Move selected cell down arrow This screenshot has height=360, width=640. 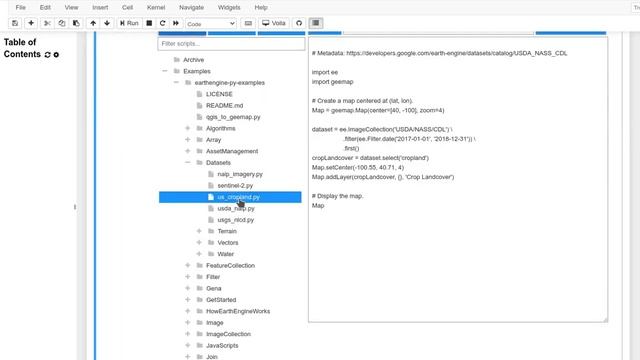(x=107, y=23)
